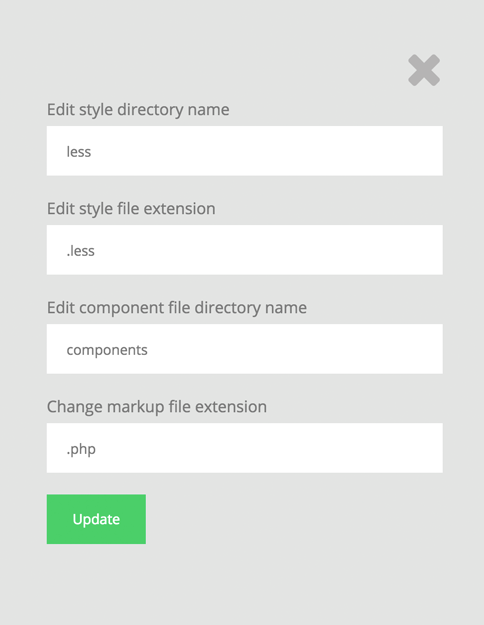The width and height of the screenshot is (484, 625).
Task: Select the text box containing '.less'
Action: pyautogui.click(x=244, y=250)
